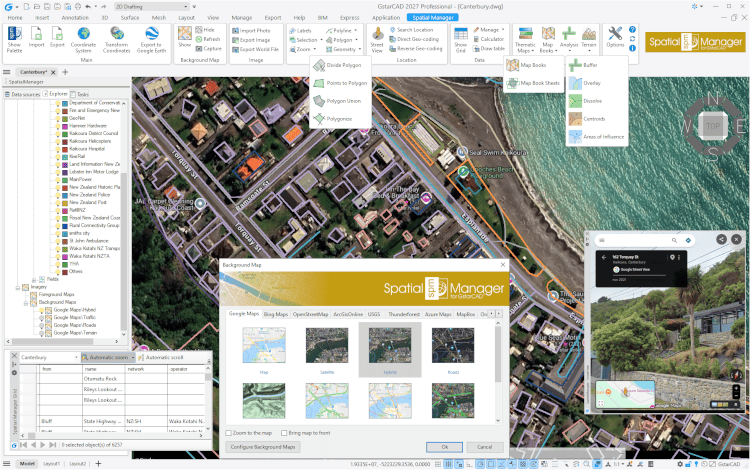Click Reverse Geo-coding
Image resolution: width=750 pixels, height=470 pixels.
[416, 48]
